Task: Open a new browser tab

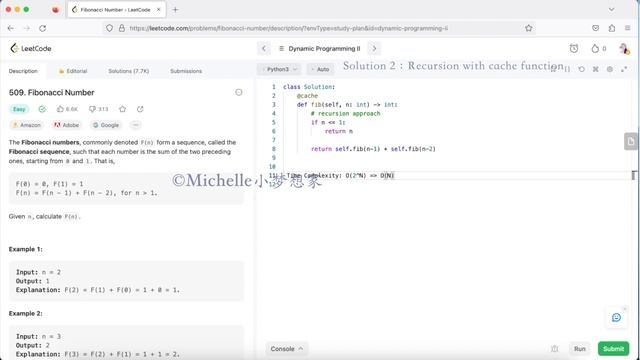Action: click(175, 9)
